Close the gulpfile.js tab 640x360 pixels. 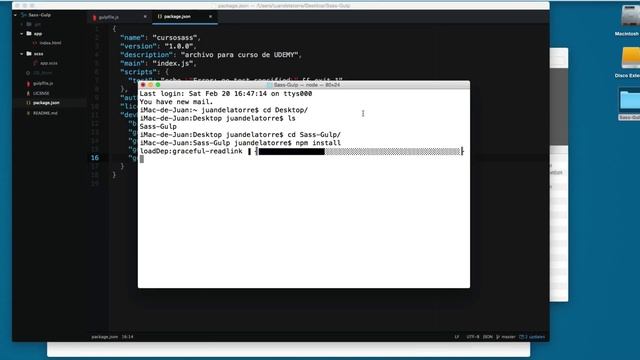click(x=145, y=17)
